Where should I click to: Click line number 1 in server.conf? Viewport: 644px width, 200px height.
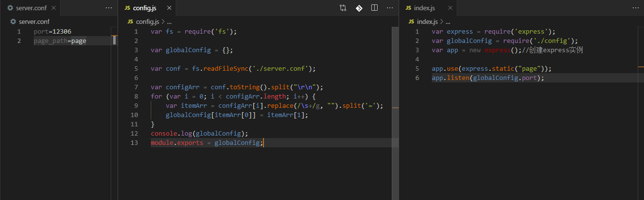19,32
